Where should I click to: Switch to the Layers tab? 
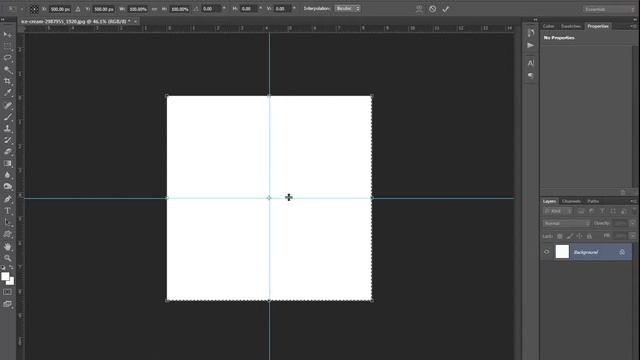pyautogui.click(x=549, y=201)
